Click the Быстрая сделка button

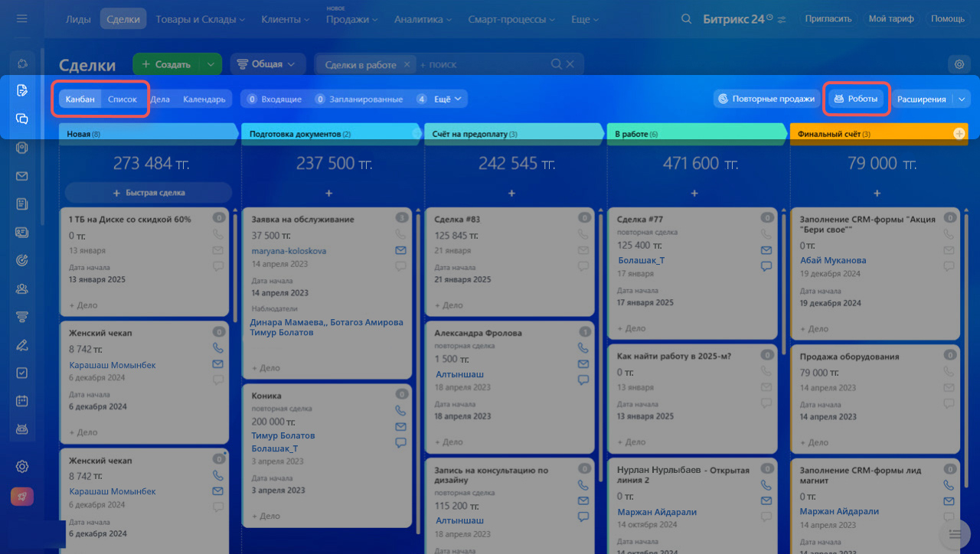point(149,193)
